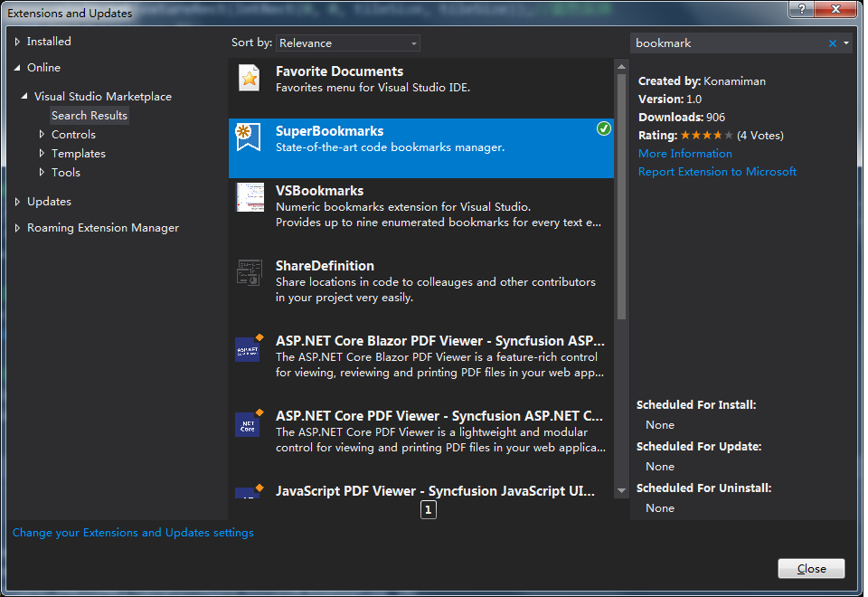868x597 pixels.
Task: Click the scrollbar down arrow in results
Action: point(621,490)
